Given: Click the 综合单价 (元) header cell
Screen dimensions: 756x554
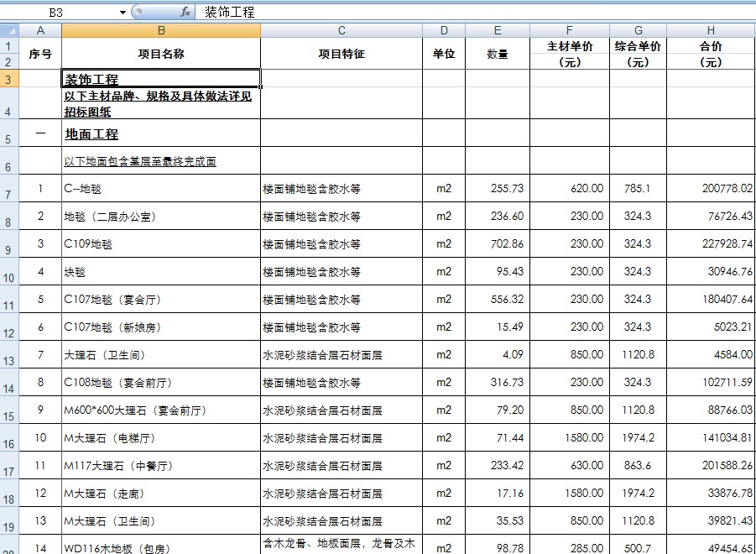Looking at the screenshot, I should pyautogui.click(x=639, y=54).
